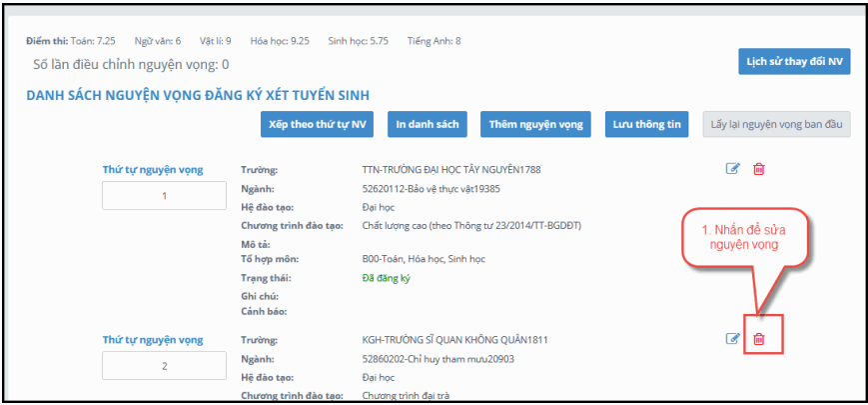The image size is (868, 405).
Task: Open Lịch sử thay đổi NV
Action: coord(794,61)
